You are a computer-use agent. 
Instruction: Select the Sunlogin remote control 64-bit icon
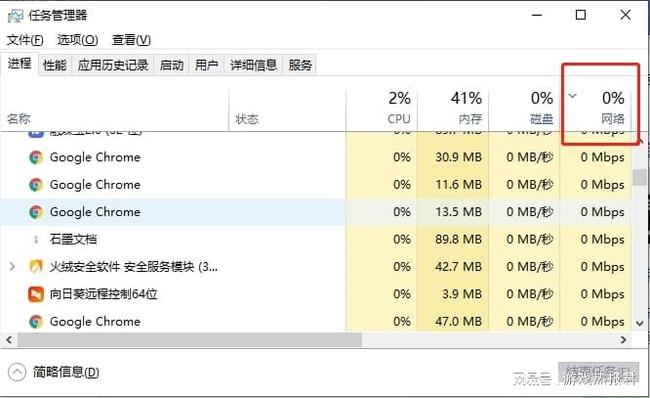36,294
